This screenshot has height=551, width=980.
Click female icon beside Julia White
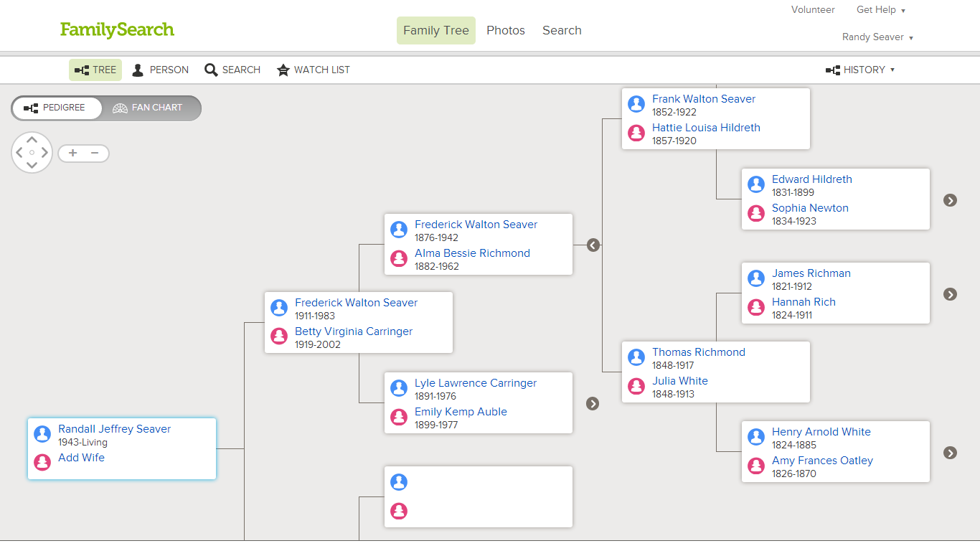tap(636, 385)
